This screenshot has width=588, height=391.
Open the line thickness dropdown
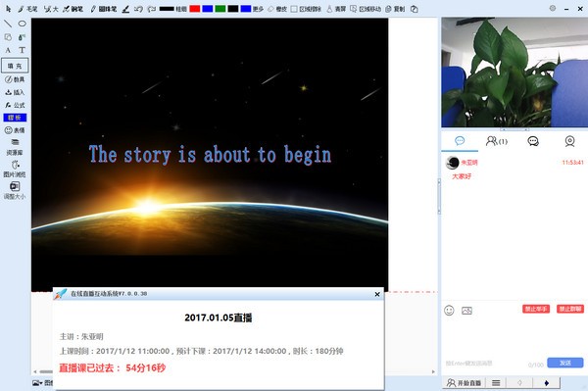click(x=172, y=9)
